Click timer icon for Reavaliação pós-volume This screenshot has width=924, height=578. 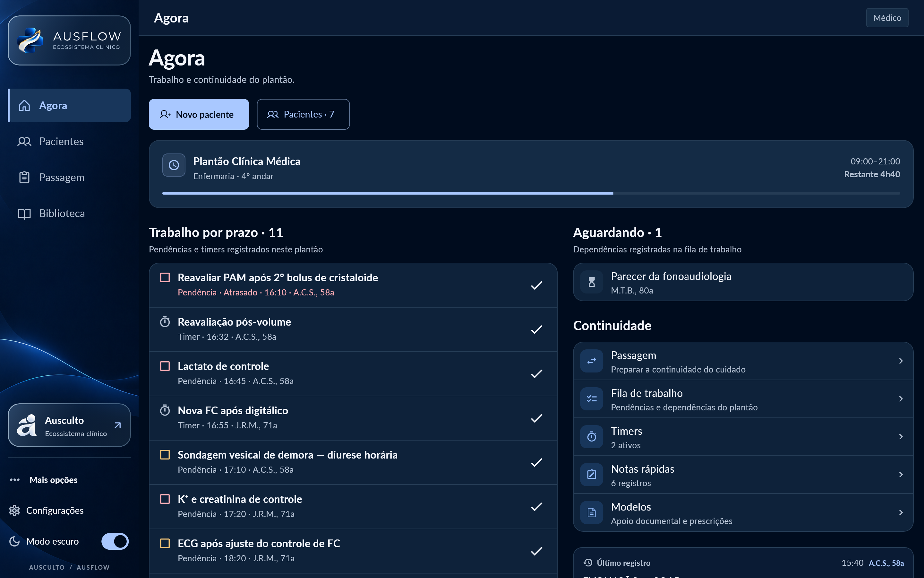pyautogui.click(x=165, y=322)
